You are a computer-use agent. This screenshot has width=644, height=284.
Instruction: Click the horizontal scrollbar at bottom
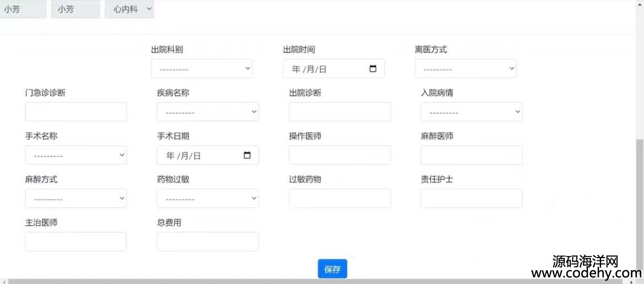tap(316, 282)
